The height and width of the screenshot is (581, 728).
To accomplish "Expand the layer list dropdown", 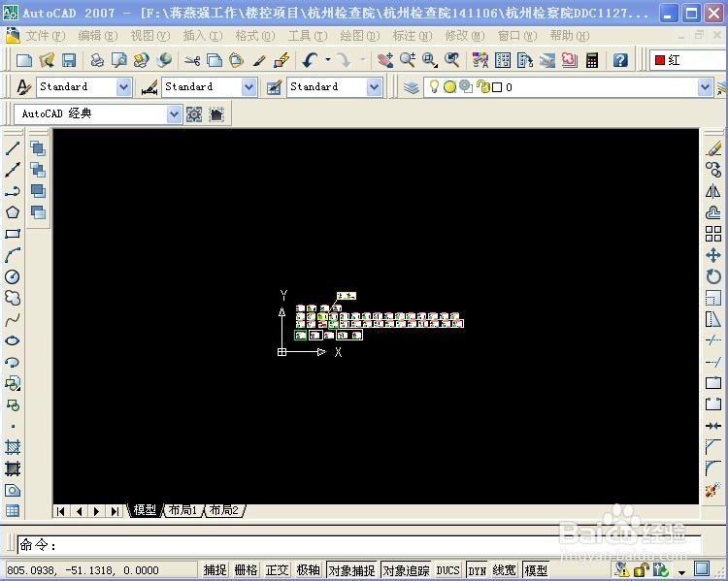I will (x=705, y=87).
